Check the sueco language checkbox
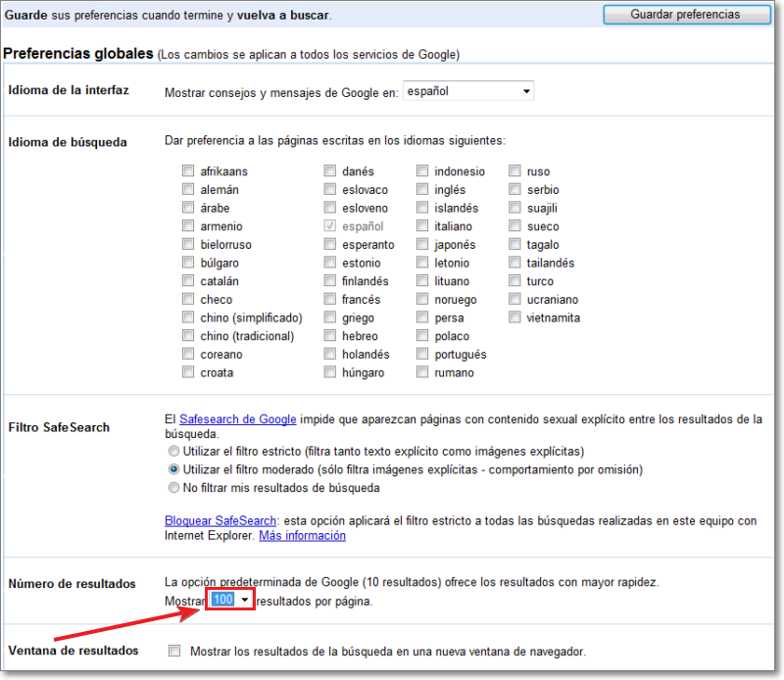This screenshot has width=784, height=680. [515, 226]
